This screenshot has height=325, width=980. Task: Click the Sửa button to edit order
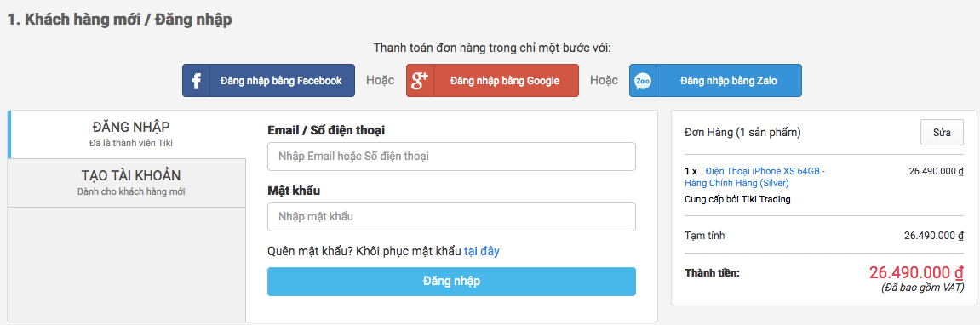pyautogui.click(x=942, y=133)
